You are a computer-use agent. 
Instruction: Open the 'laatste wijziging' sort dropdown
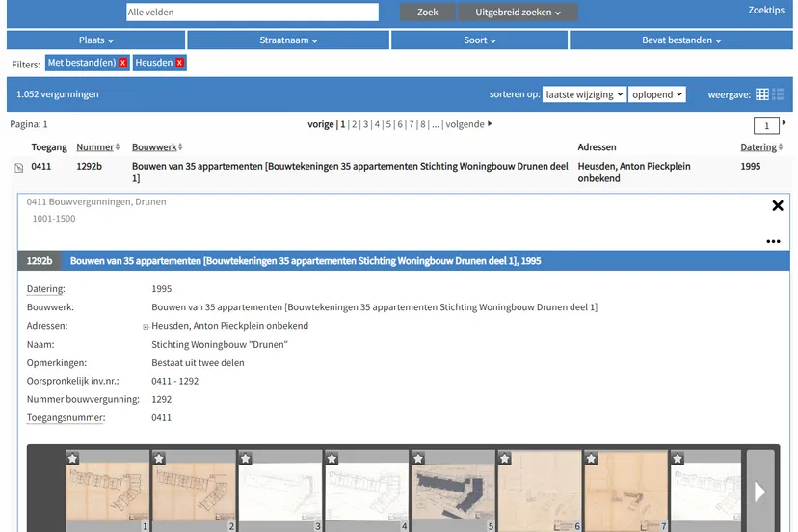click(x=584, y=94)
